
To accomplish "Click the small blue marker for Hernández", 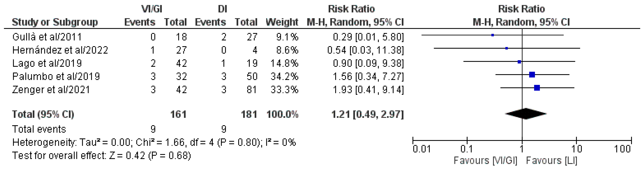I will coord(506,48).
